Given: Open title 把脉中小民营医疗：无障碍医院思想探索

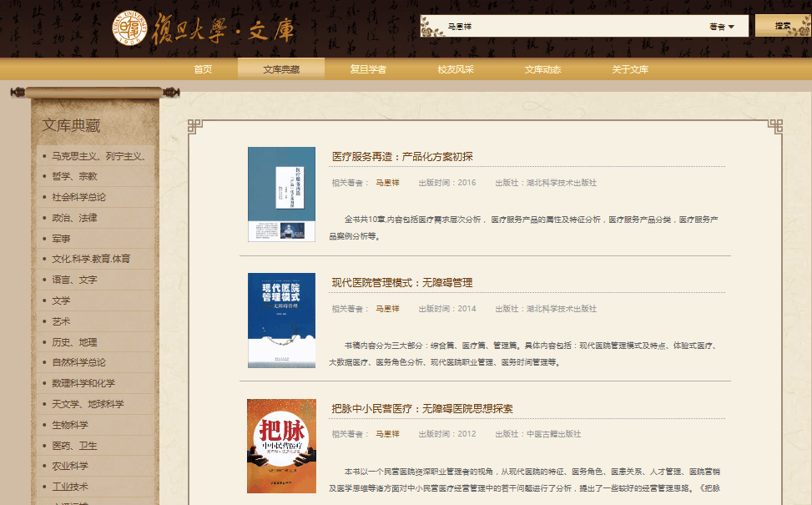Looking at the screenshot, I should coord(422,408).
